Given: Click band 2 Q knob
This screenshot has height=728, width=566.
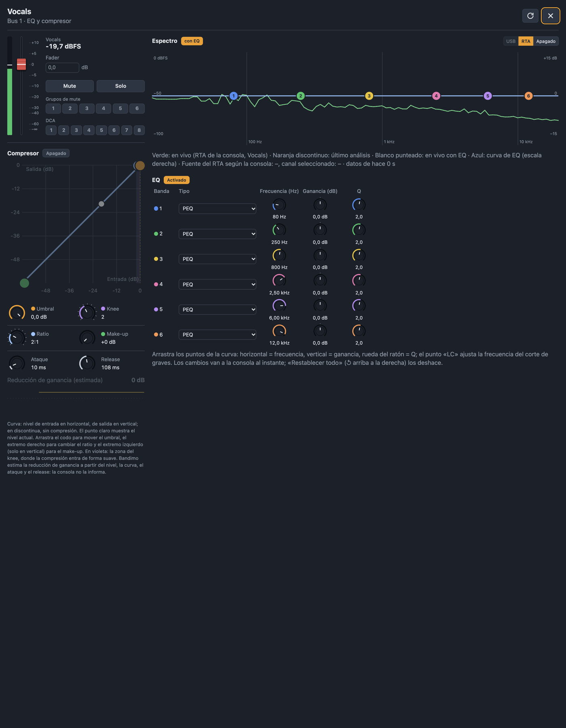Looking at the screenshot, I should (x=359, y=230).
